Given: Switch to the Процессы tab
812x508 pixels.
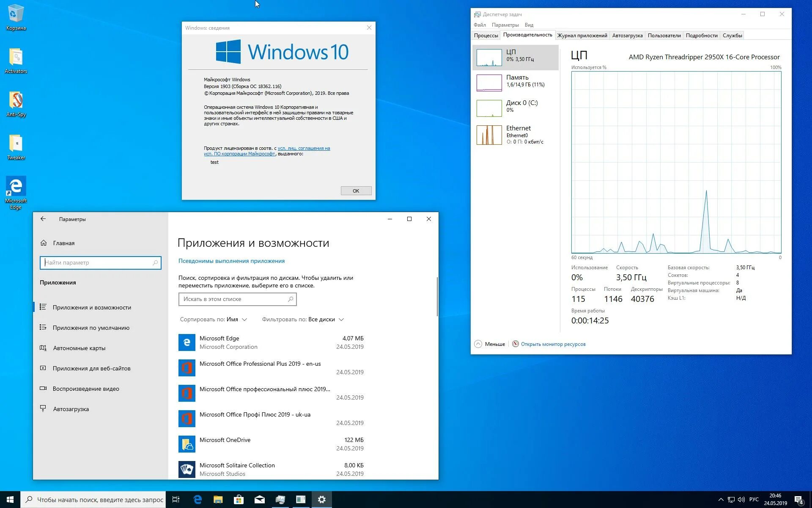Looking at the screenshot, I should click(486, 36).
